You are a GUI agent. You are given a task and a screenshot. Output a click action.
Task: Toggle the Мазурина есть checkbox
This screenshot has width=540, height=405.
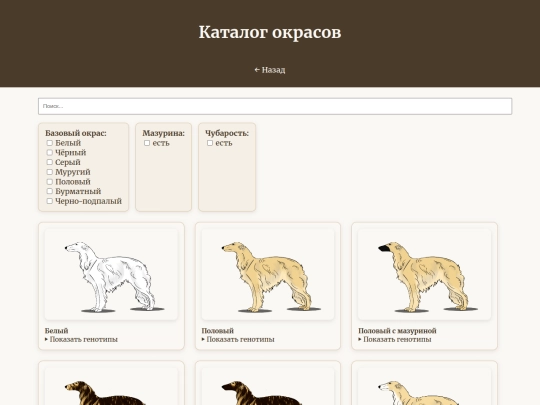(147, 143)
